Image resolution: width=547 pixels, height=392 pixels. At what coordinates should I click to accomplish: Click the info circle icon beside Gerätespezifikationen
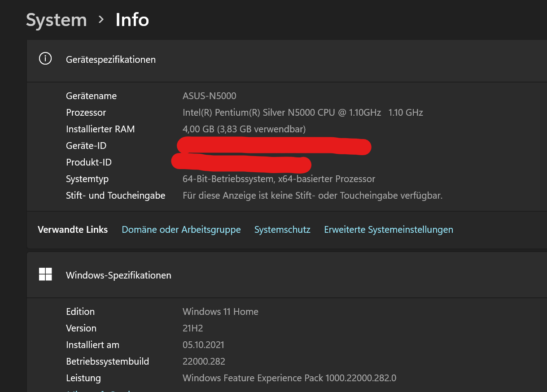point(45,59)
